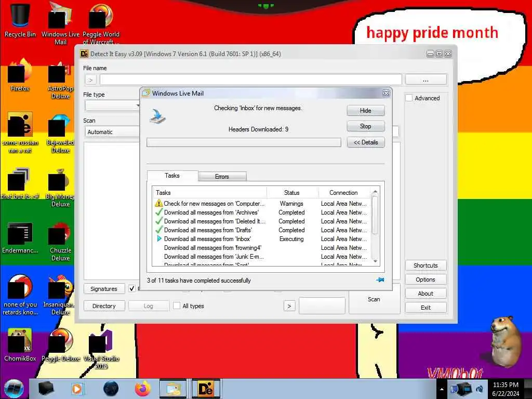Collapse the dialog with << Details
This screenshot has width=532, height=399.
click(366, 142)
